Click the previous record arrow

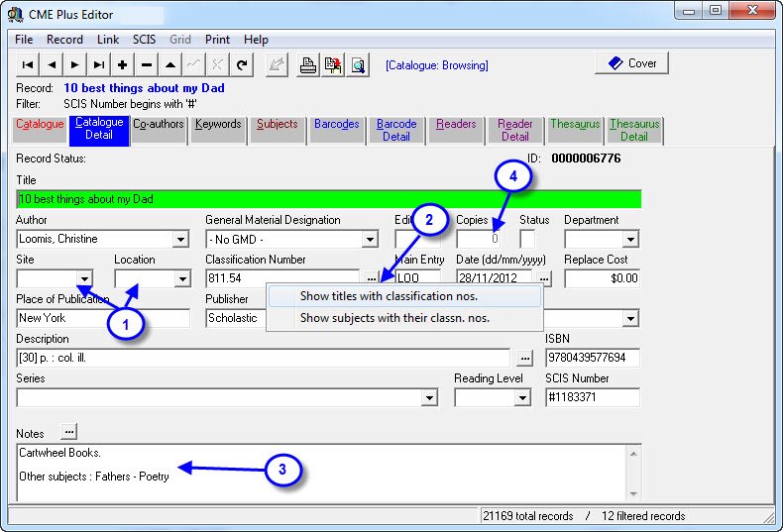click(52, 65)
